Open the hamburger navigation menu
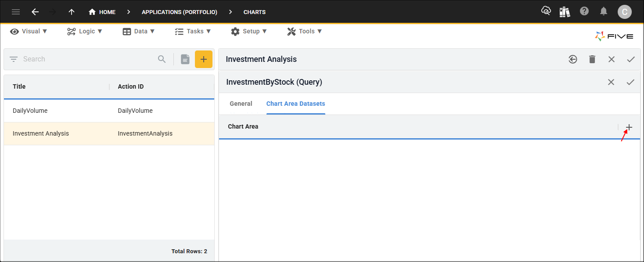Screen dimensions: 644x262 point(16,12)
